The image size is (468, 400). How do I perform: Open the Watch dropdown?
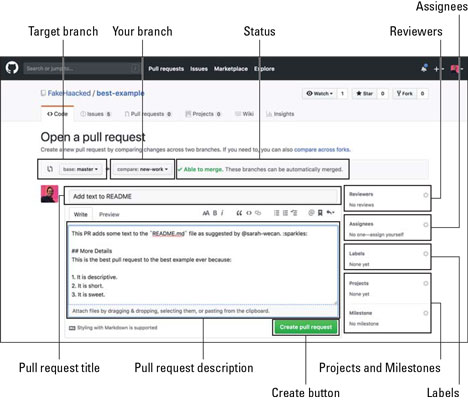pos(320,94)
